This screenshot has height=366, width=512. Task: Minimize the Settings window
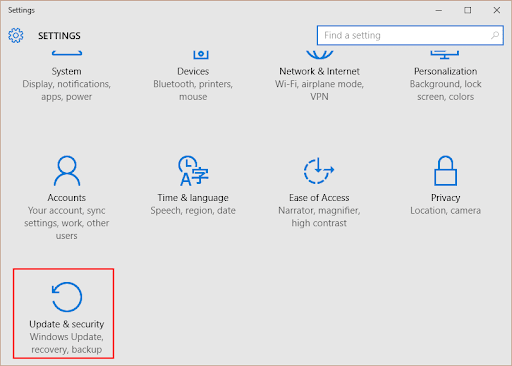(x=439, y=10)
